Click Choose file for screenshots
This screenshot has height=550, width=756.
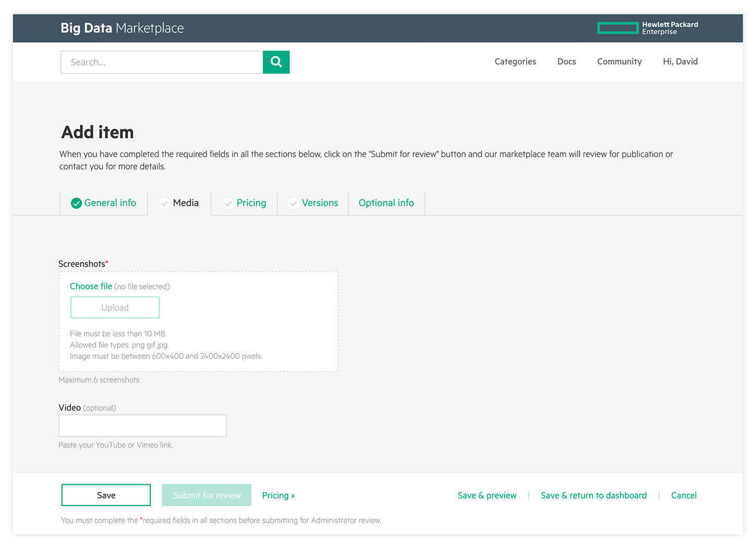coord(91,286)
